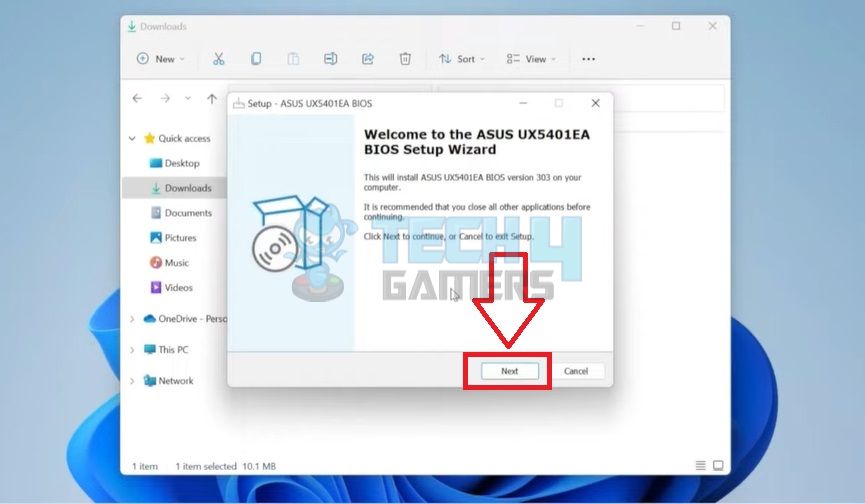Go up one folder level arrow
Image resolution: width=865 pixels, height=504 pixels.
[x=212, y=99]
